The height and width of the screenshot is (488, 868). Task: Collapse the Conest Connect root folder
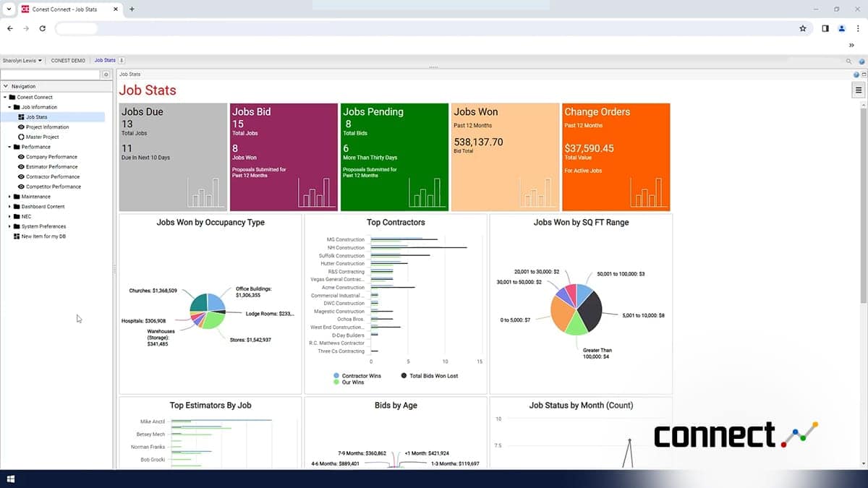tap(5, 97)
